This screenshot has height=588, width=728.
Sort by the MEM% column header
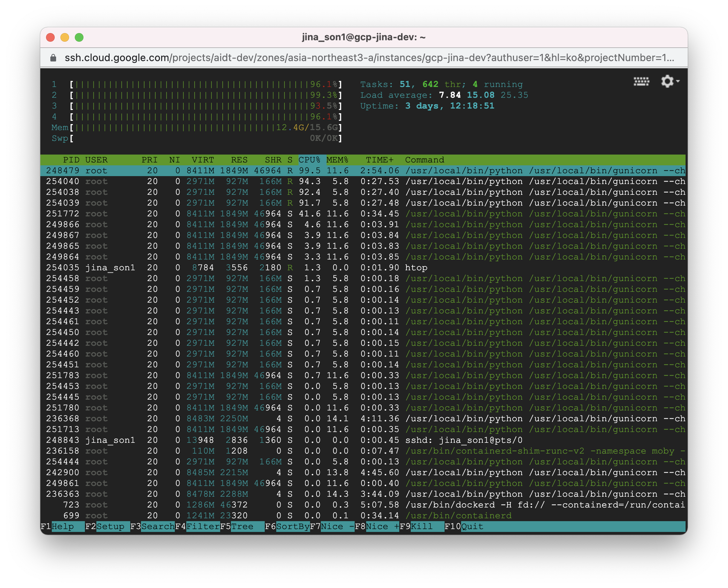tap(337, 160)
